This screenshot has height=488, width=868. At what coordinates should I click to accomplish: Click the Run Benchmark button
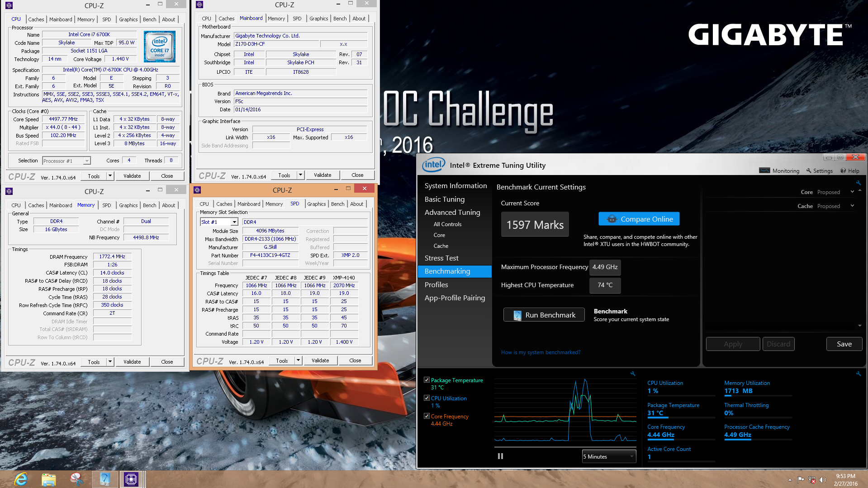pyautogui.click(x=544, y=315)
